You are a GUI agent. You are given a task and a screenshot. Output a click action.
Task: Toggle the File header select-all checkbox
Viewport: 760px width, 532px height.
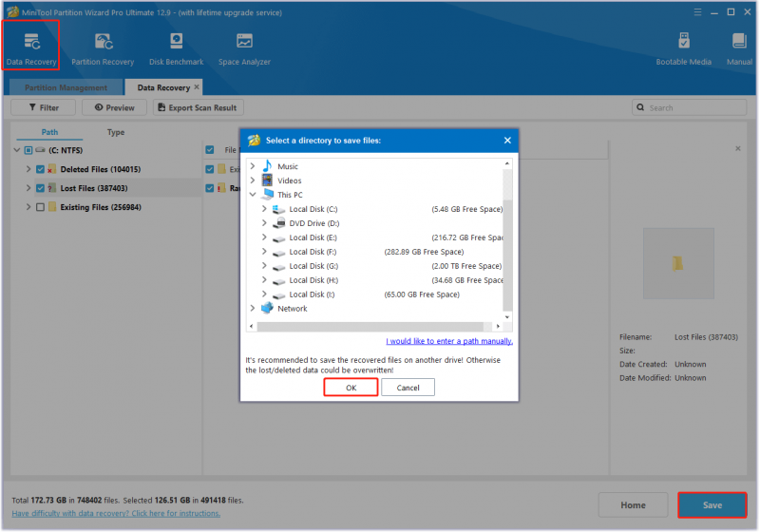click(210, 150)
